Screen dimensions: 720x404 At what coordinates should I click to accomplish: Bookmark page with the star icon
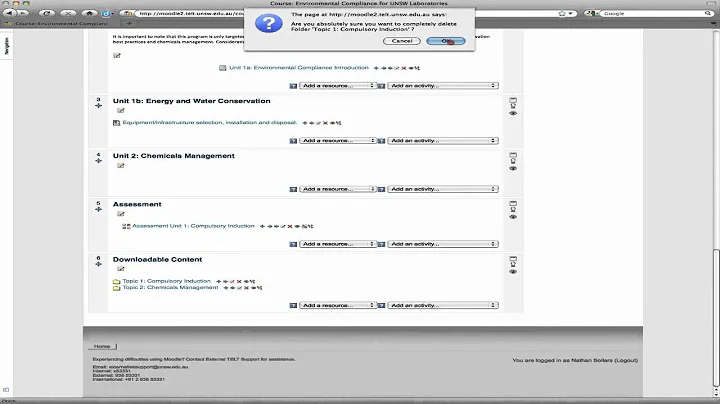coord(562,13)
